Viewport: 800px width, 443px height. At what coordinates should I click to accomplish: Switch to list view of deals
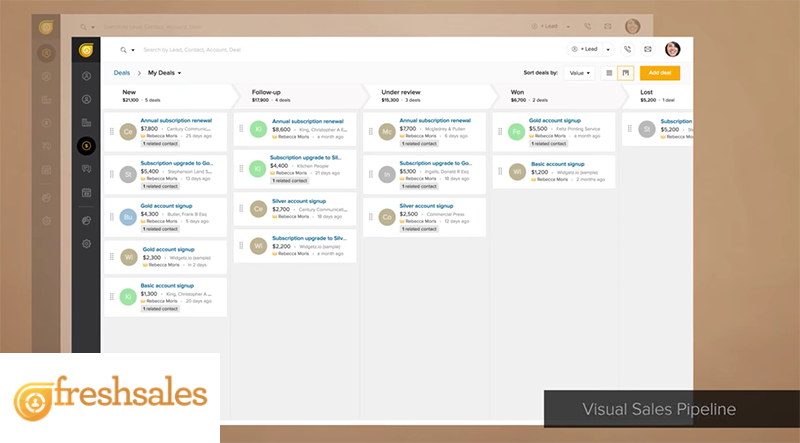coord(609,73)
